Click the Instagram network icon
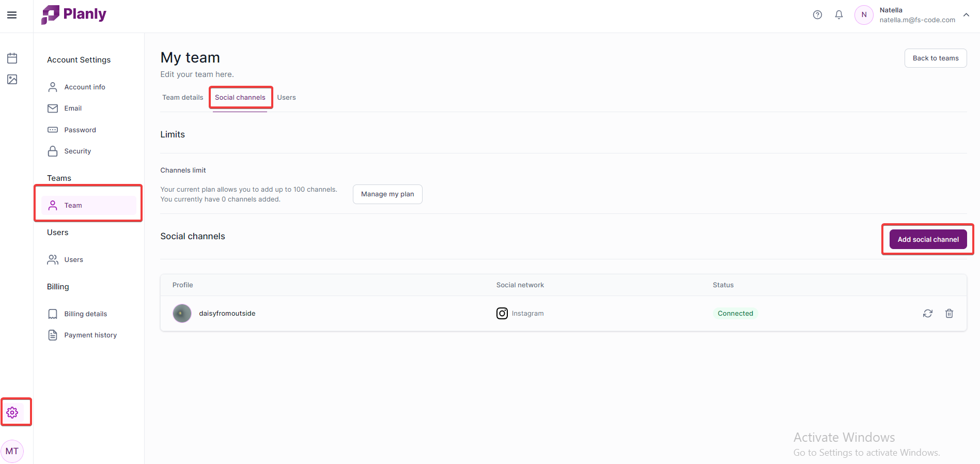 (x=502, y=313)
